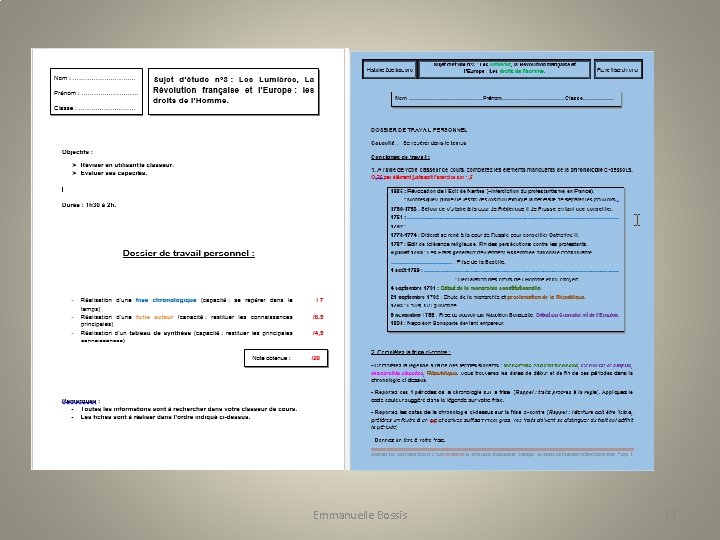Screen dimensions: 720x540
Task: Click the 'Classe :' field on the left page
Action: (x=95, y=108)
